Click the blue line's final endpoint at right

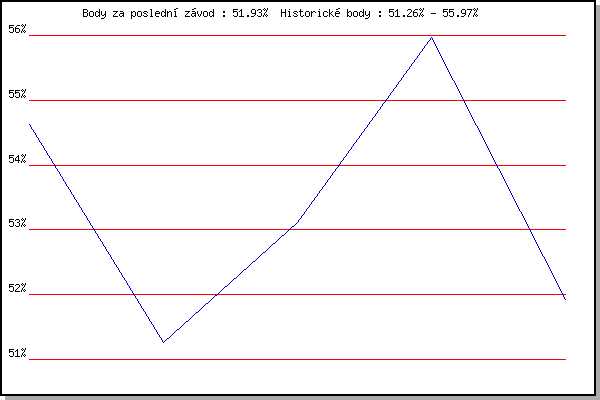[x=565, y=299]
